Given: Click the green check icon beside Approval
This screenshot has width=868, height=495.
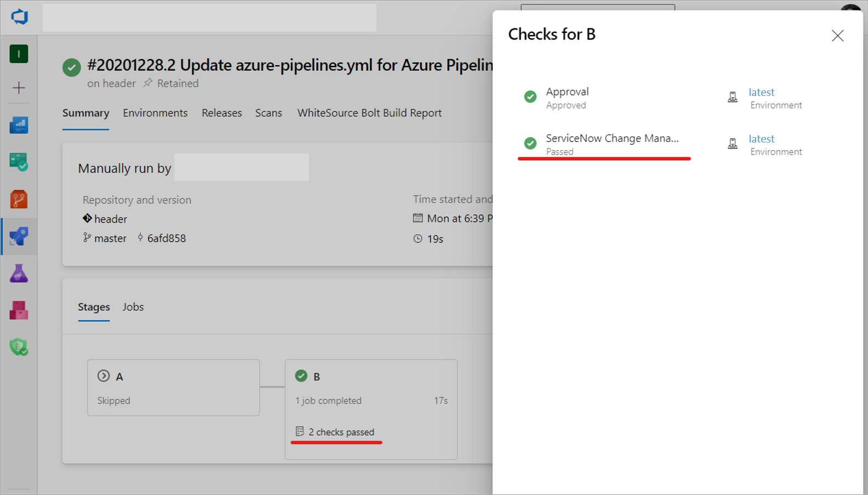Looking at the screenshot, I should (x=530, y=96).
